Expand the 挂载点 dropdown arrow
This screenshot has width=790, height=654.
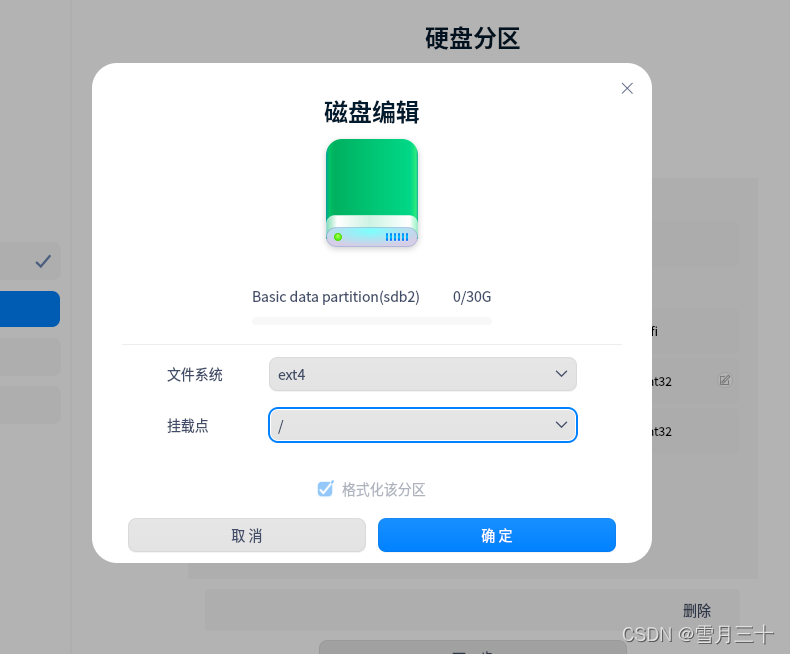coord(561,425)
